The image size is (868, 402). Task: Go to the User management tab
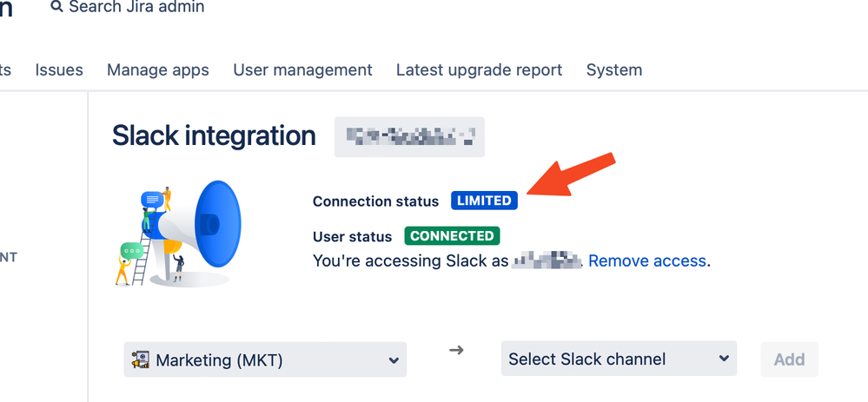[302, 69]
